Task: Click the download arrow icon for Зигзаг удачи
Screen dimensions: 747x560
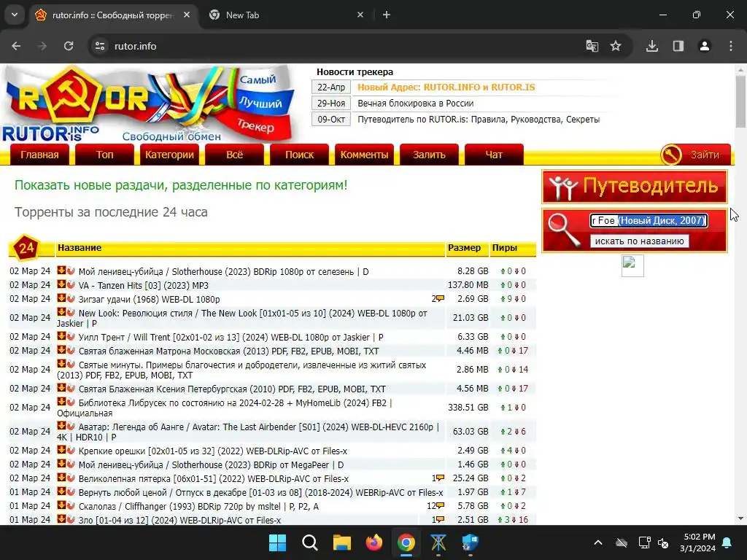Action: click(x=61, y=298)
